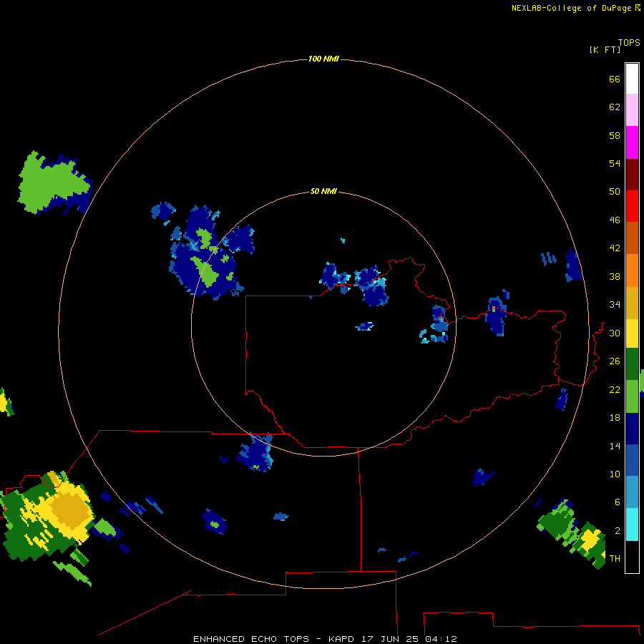The image size is (644, 644).
Task: Click the legend value 66
Action: pyautogui.click(x=615, y=79)
